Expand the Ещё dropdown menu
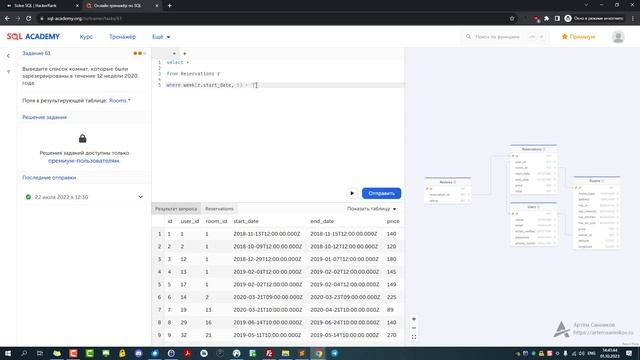The height and width of the screenshot is (360, 640). click(161, 37)
